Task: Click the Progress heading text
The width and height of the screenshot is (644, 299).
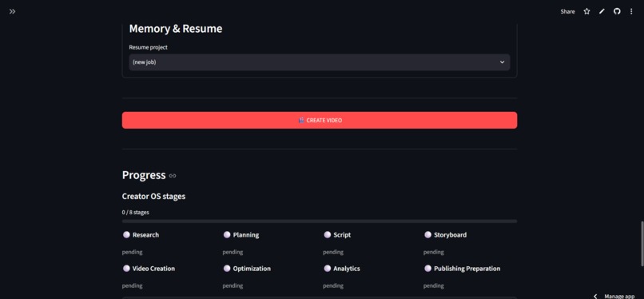Action: click(x=144, y=175)
